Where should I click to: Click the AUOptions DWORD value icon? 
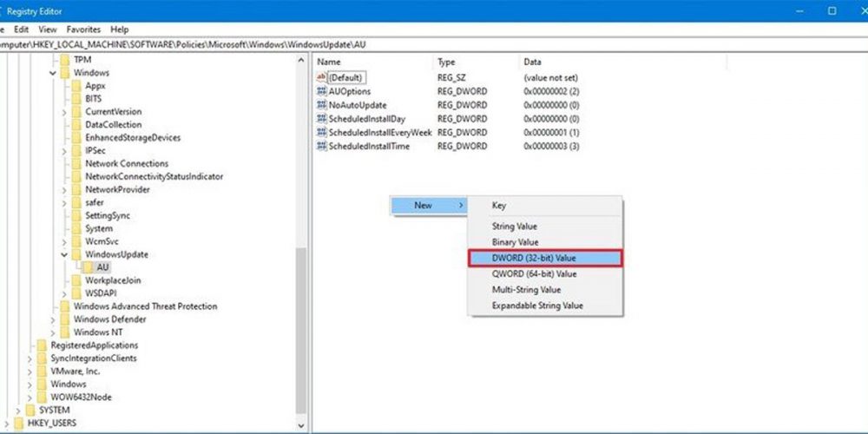321,91
